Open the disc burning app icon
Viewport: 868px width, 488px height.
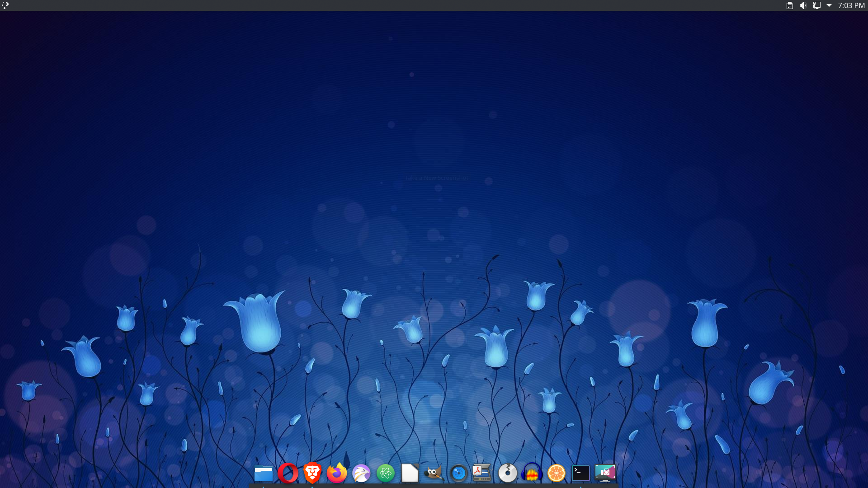pos(507,473)
